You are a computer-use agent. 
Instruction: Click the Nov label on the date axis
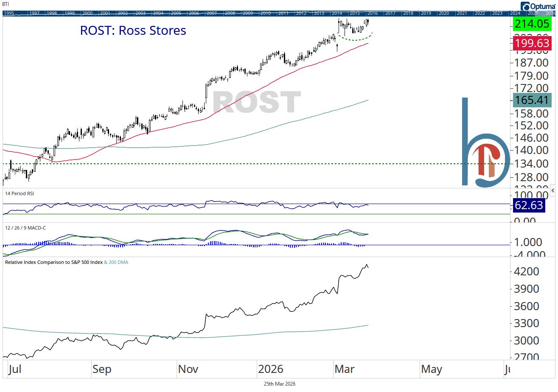[188, 369]
